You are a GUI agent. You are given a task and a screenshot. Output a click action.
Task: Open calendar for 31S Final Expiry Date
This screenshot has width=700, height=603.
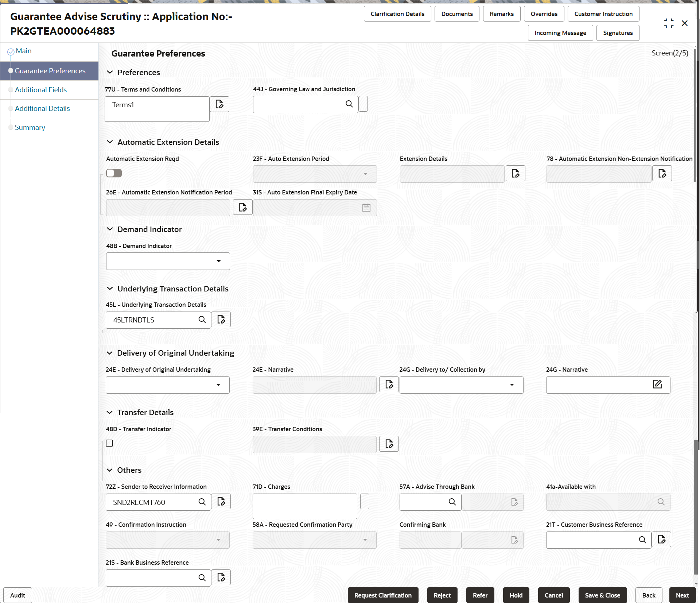pos(366,208)
